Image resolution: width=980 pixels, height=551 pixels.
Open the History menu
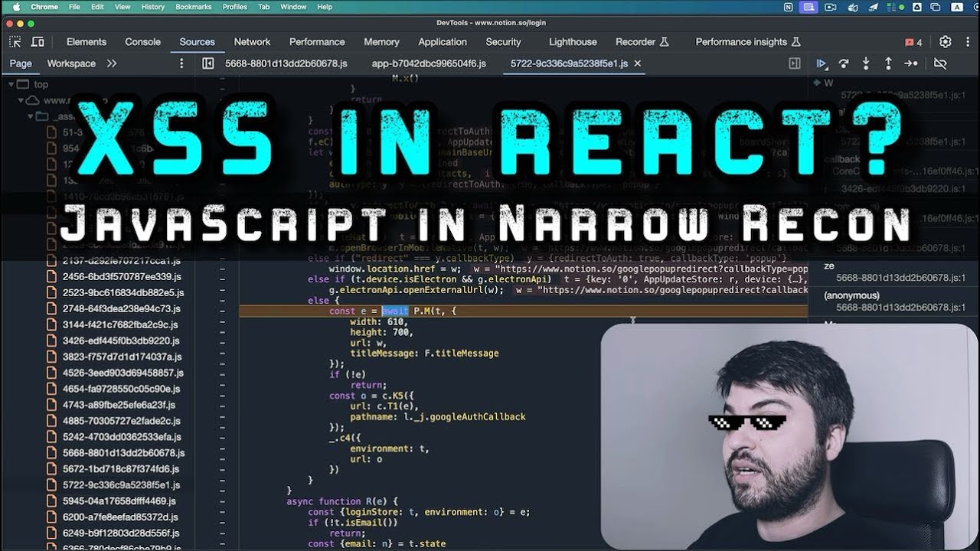(153, 7)
